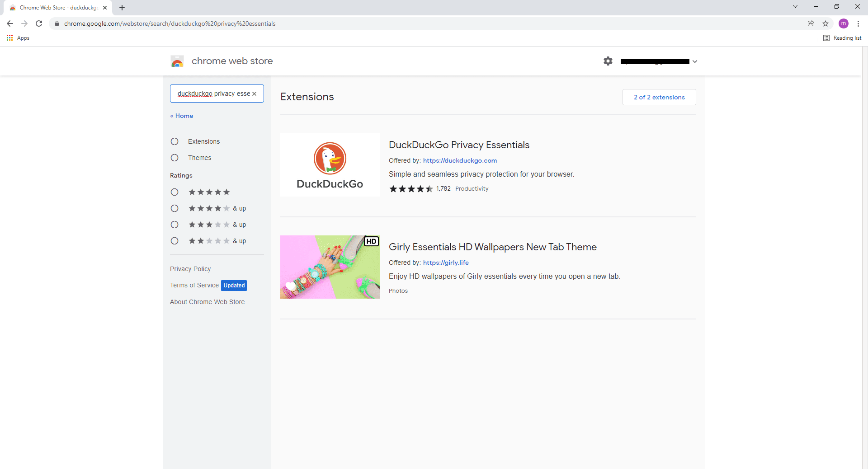Restore down the Chrome window
This screenshot has width=868, height=469.
tap(837, 6)
